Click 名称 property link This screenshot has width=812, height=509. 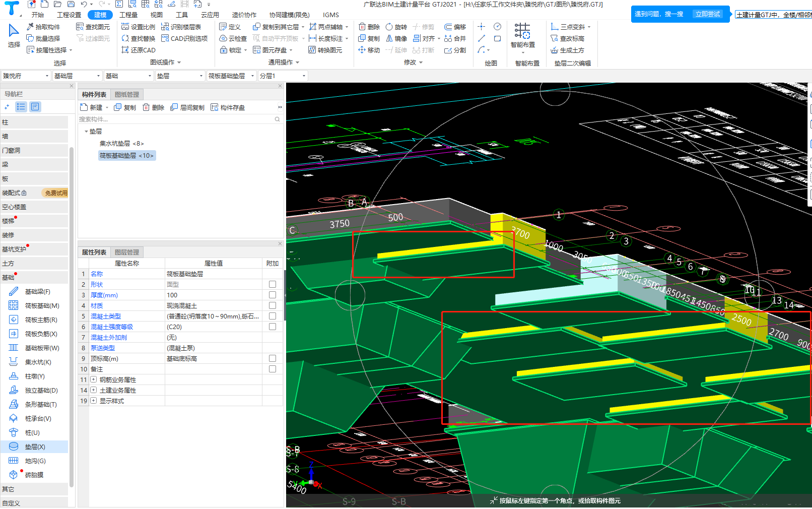[x=97, y=274]
